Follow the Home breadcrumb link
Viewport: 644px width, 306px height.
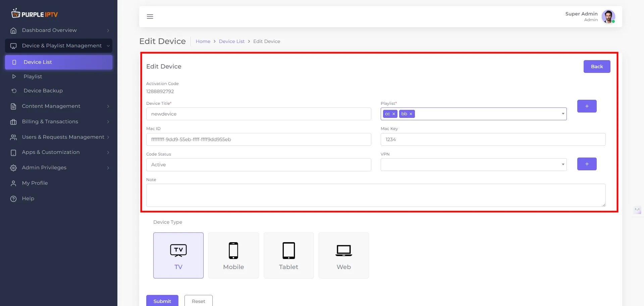click(203, 41)
